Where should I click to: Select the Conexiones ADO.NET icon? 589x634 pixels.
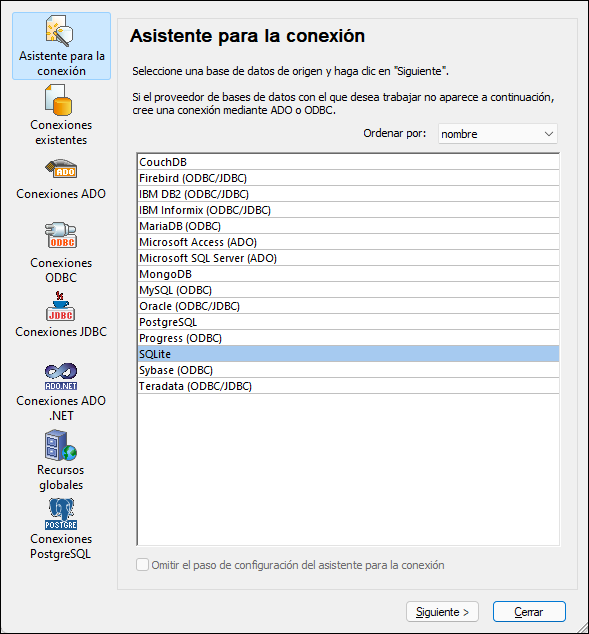point(61,376)
